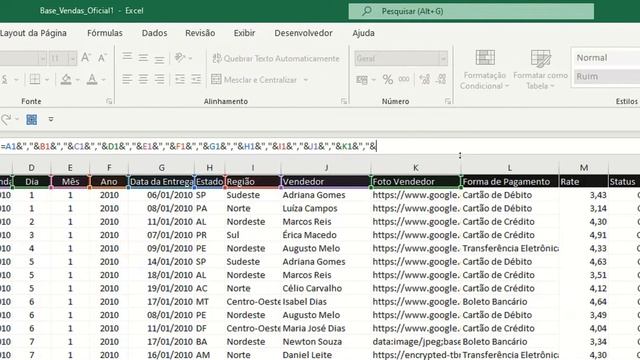Open the Fórmulas tab
640x360 pixels.
tap(105, 33)
